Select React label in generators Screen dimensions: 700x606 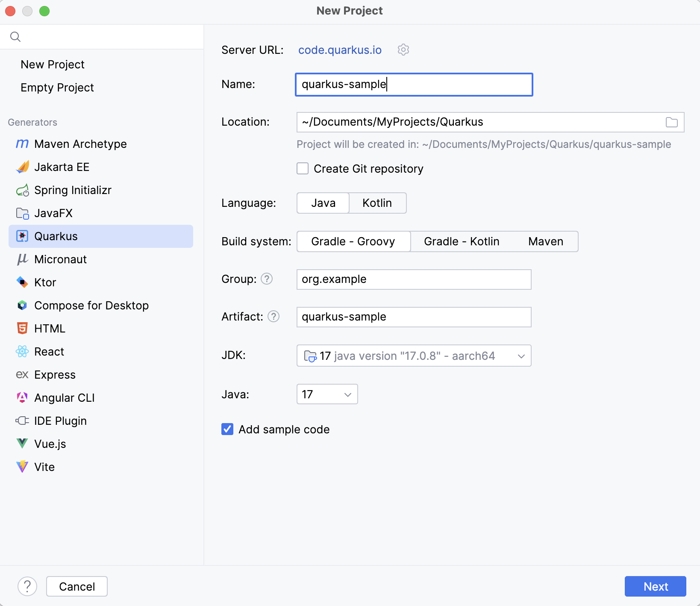point(49,352)
